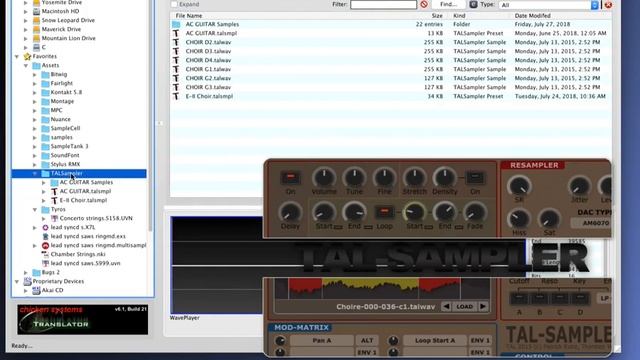This screenshot has height=360, width=640.
Task: Open the AC GUITAR Samples folder icon in file list
Action: (176, 24)
